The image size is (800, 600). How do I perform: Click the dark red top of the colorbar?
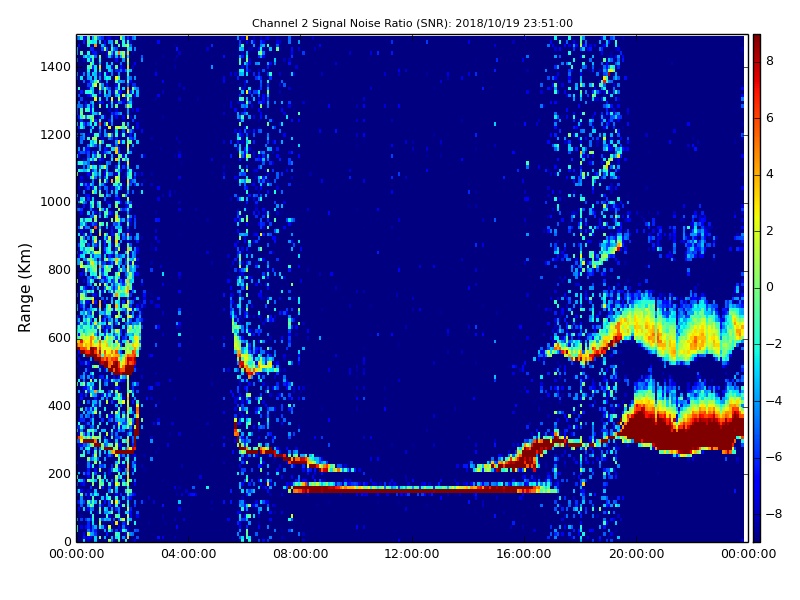pyautogui.click(x=757, y=43)
